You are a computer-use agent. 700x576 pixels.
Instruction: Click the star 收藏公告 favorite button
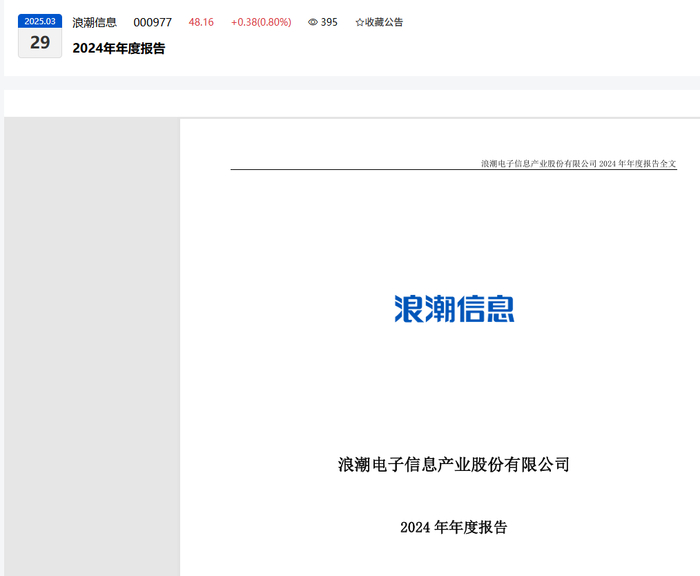[x=379, y=22]
